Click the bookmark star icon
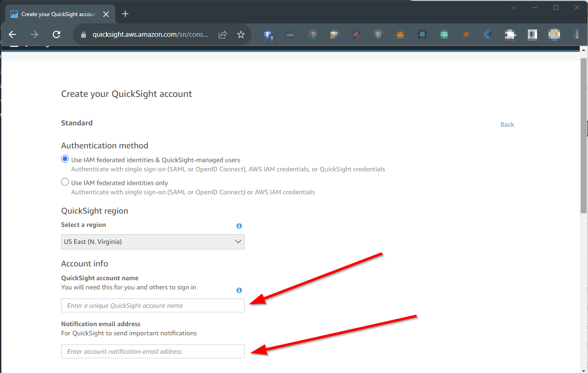 (241, 34)
